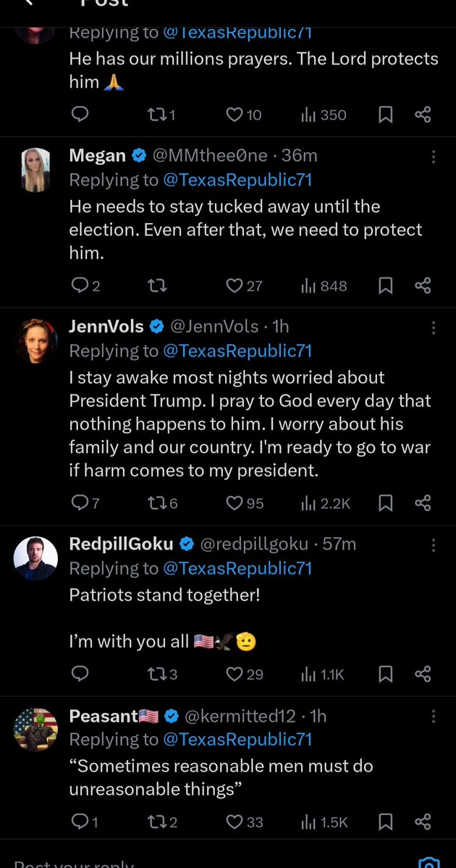
Task: Open more options for Megan's reply
Action: (434, 156)
